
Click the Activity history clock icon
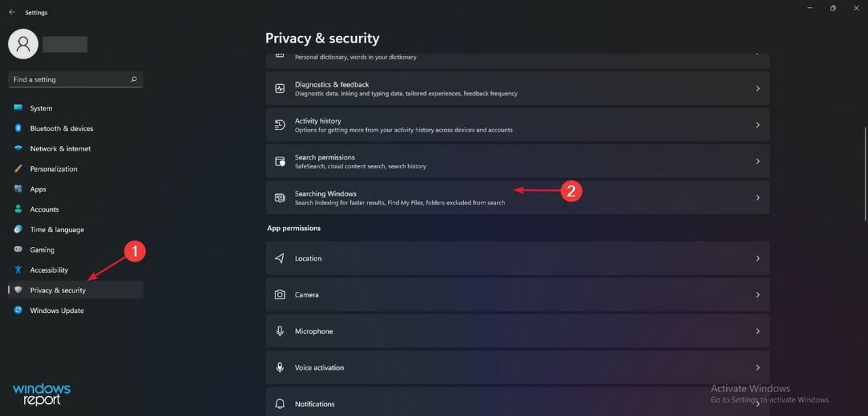click(x=279, y=125)
